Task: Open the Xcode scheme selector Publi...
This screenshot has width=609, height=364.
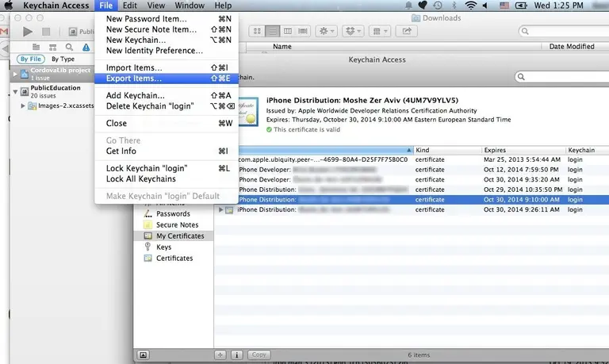Action: tap(81, 32)
